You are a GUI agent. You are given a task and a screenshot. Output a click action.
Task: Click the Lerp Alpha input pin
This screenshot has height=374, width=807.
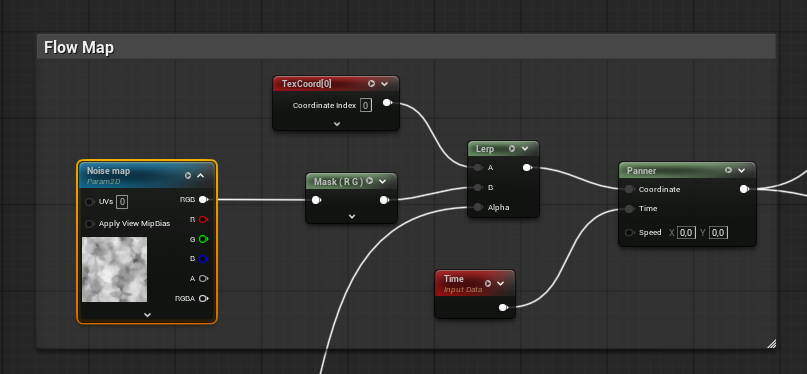[478, 207]
